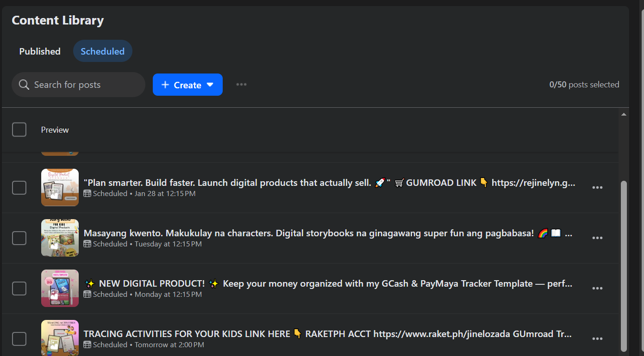644x356 pixels.
Task: Open options for the Masayang kwento post
Action: pyautogui.click(x=597, y=238)
